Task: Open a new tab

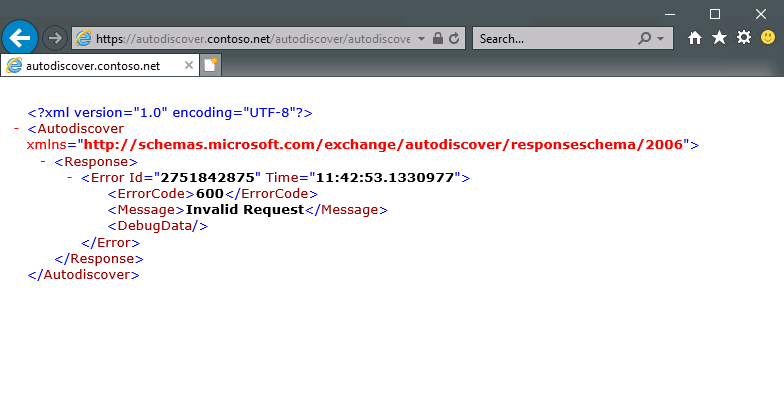Action: (x=210, y=66)
